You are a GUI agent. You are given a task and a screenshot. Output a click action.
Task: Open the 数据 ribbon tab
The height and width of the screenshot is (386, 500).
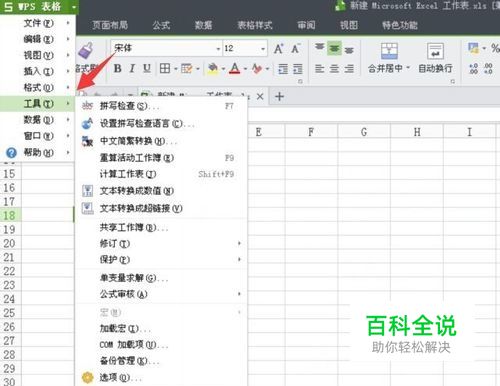tap(203, 25)
